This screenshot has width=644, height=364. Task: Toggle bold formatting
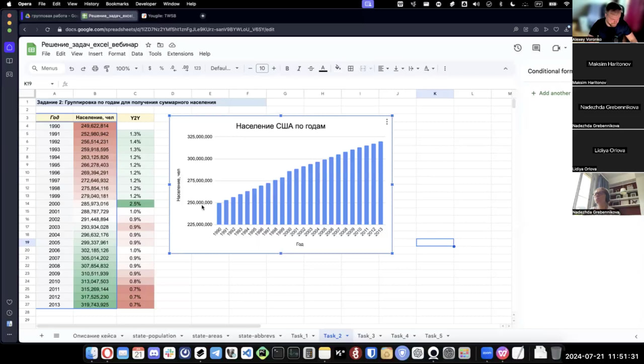(287, 68)
